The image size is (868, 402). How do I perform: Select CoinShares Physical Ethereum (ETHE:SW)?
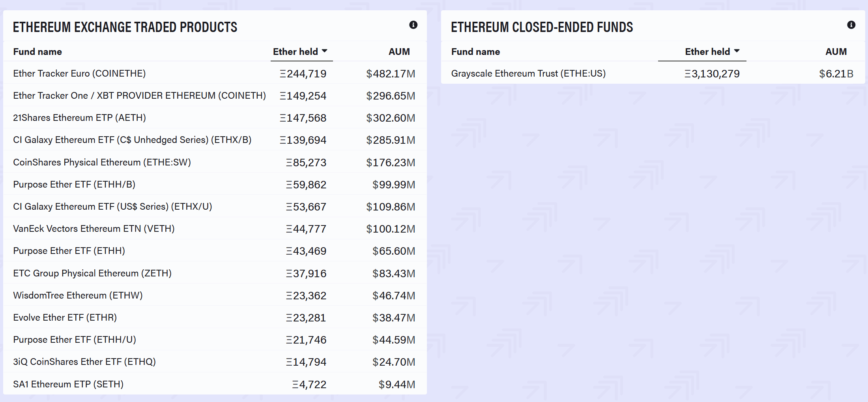tap(102, 162)
